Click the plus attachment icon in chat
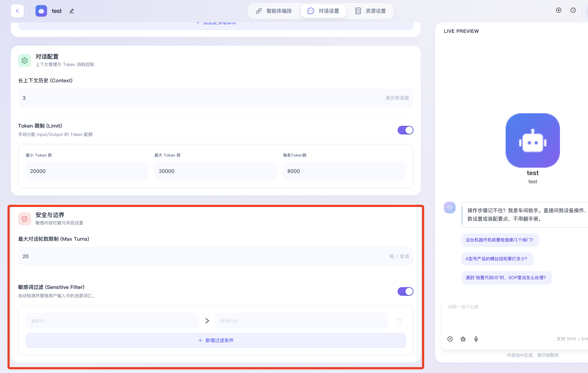The width and height of the screenshot is (588, 373). [450, 339]
